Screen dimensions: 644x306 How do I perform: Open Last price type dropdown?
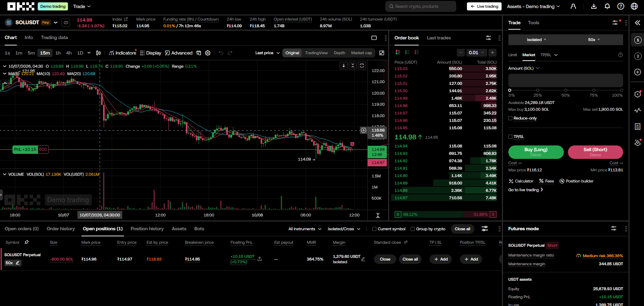point(267,53)
